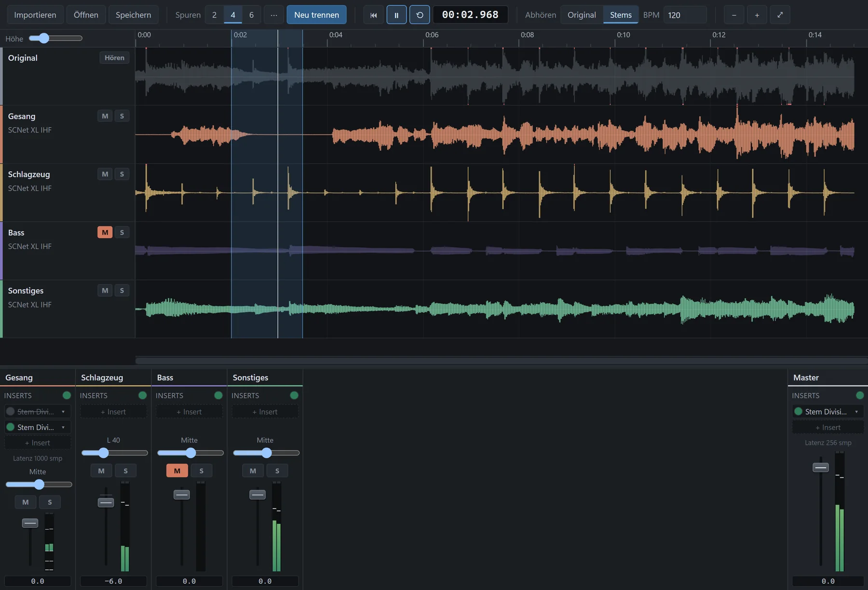Click Öffnen button
Image resolution: width=868 pixels, height=590 pixels.
[86, 15]
